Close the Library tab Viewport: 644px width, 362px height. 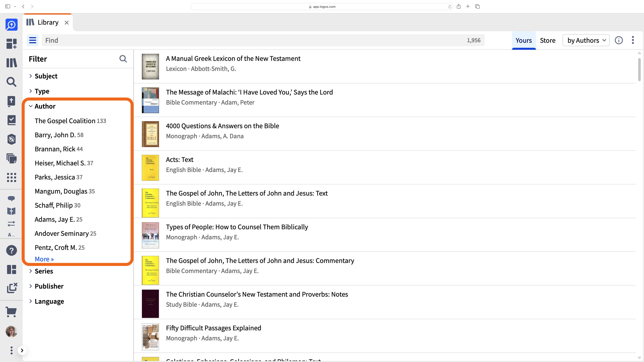tap(66, 23)
